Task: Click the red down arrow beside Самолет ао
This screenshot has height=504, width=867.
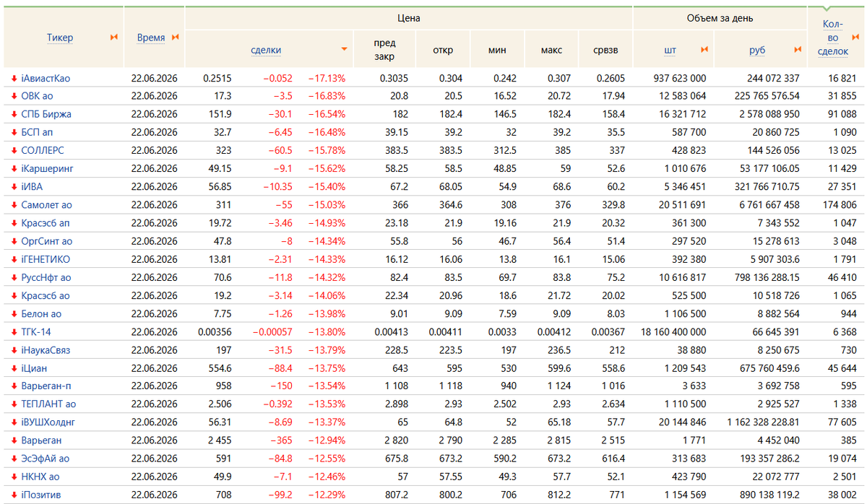Action: click(13, 205)
